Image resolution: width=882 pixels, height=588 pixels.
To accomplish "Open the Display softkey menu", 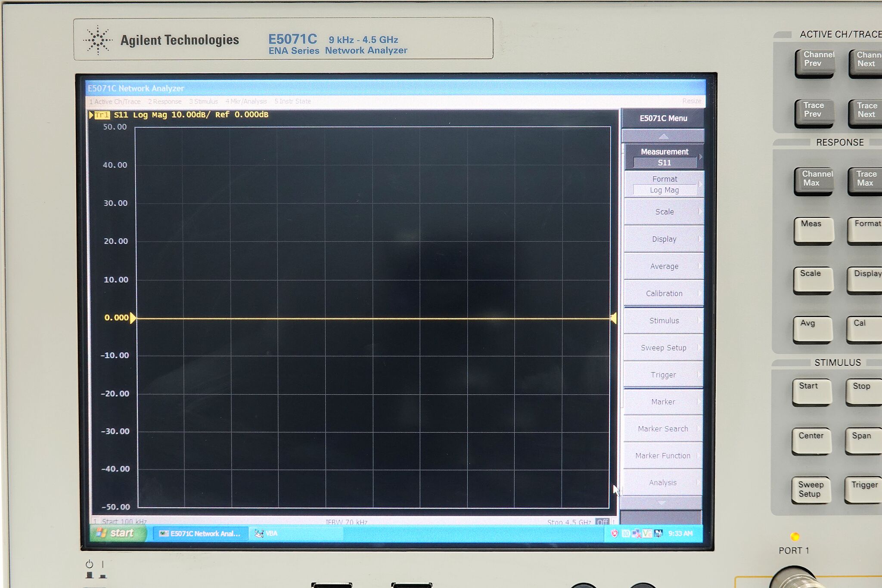I will pos(664,239).
